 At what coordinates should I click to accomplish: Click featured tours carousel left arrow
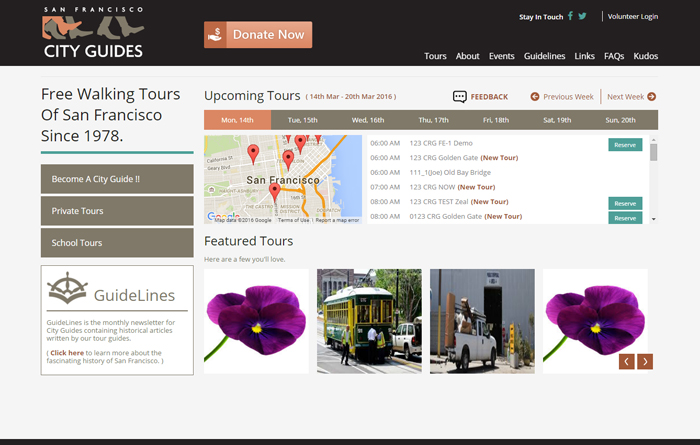pyautogui.click(x=627, y=362)
